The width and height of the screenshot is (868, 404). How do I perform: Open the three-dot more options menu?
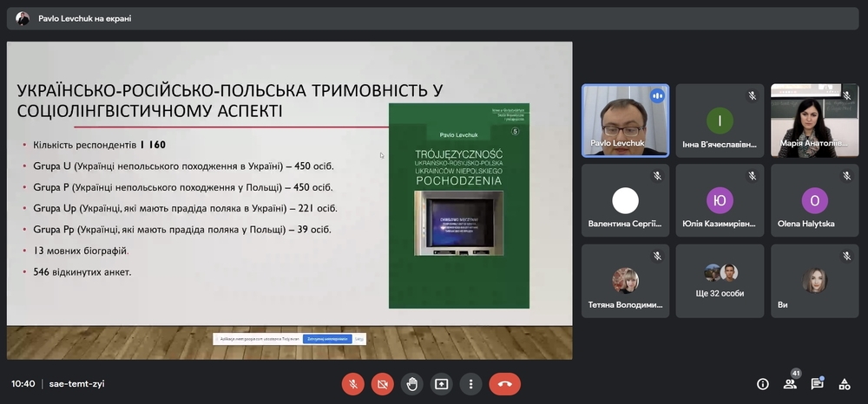(470, 384)
